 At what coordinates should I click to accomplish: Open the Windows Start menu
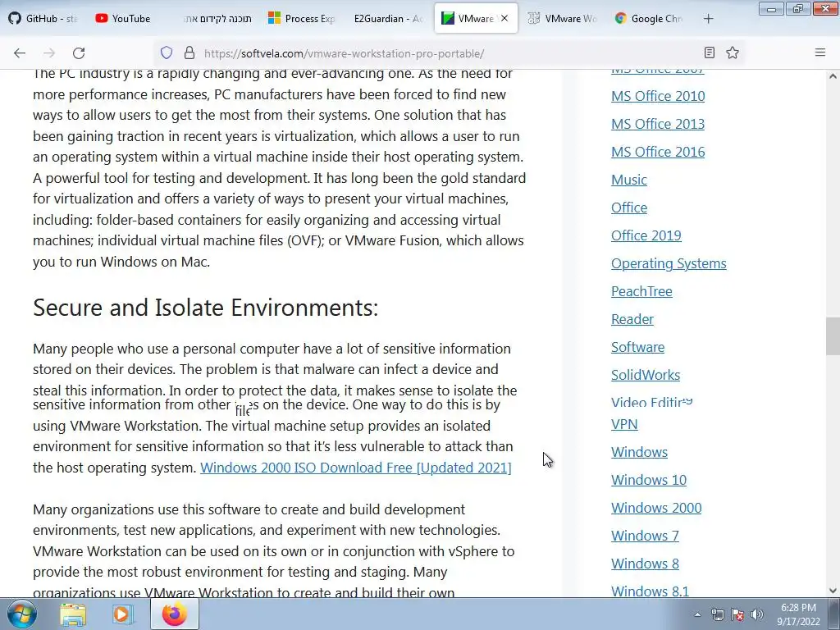[x=21, y=614]
